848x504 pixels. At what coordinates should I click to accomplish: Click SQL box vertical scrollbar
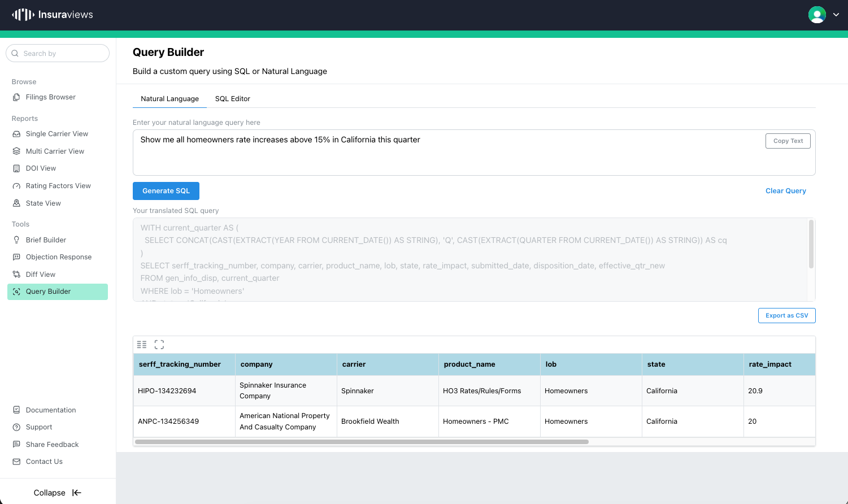click(x=811, y=244)
